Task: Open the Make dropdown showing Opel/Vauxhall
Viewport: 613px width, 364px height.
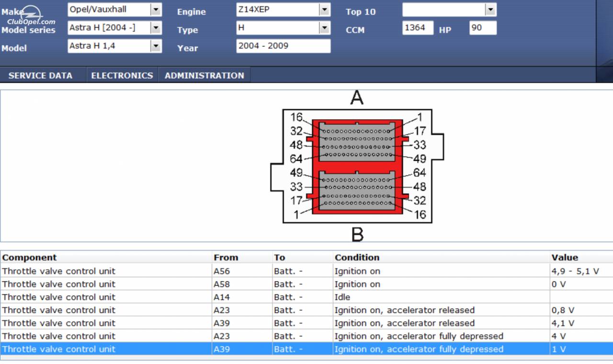Action: pos(115,10)
